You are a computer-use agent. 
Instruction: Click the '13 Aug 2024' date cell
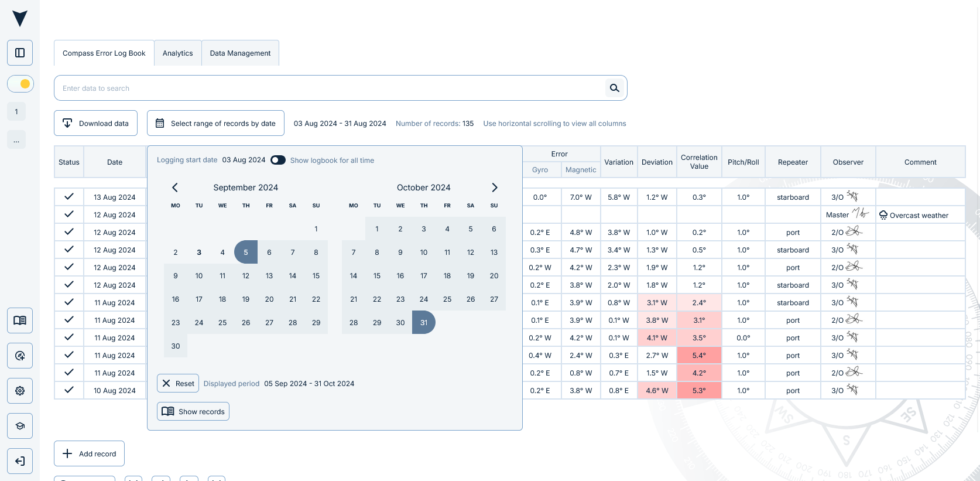[115, 197]
